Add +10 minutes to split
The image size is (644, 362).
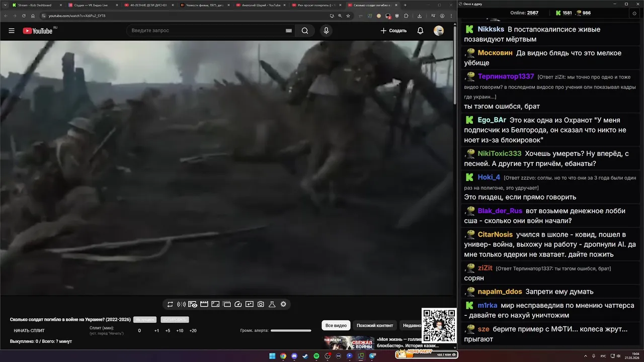(180, 331)
